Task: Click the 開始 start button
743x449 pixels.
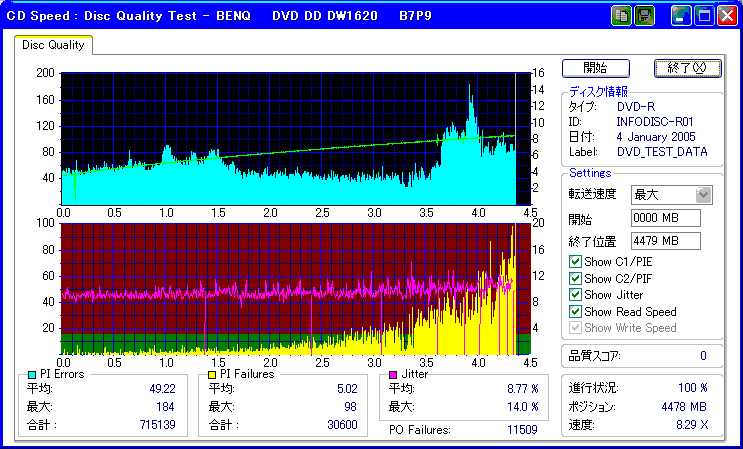Action: 596,68
